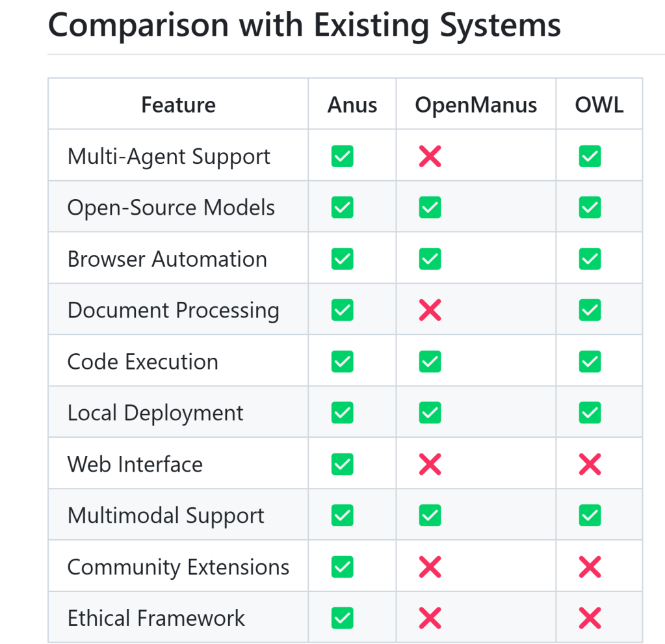665x644 pixels.
Task: Click the OWL cross for Ethical Framework
Action: pos(590,619)
